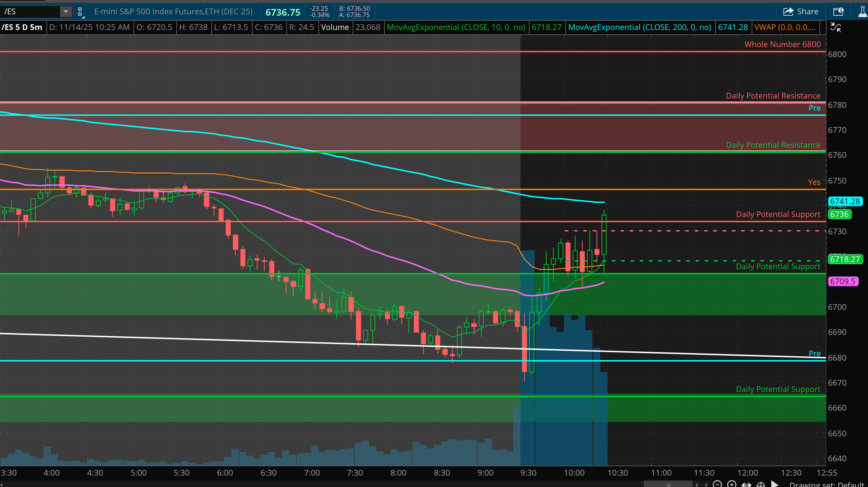The width and height of the screenshot is (868, 487).
Task: Open the settings camera icon beside Share
Action: click(x=838, y=11)
